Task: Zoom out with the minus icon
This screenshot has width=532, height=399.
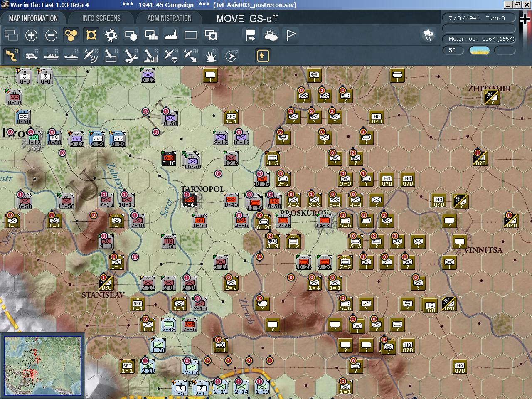Action: (51, 35)
